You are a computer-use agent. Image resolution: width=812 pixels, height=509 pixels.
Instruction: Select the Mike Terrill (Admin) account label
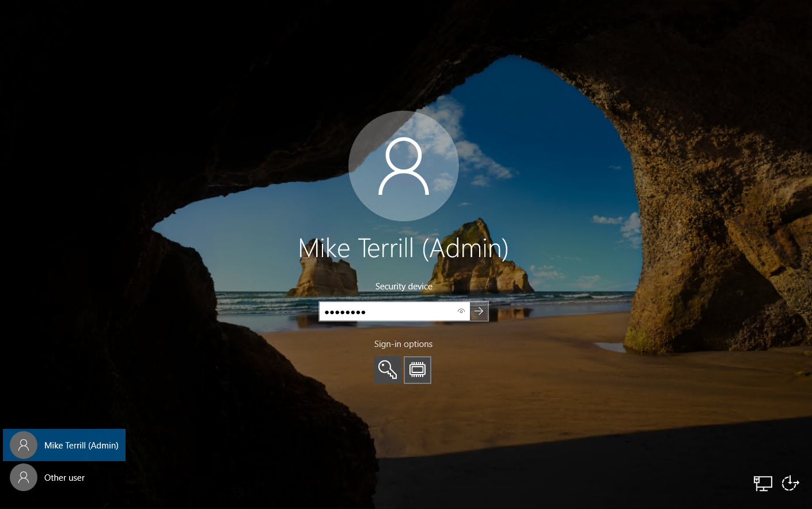[x=81, y=446]
